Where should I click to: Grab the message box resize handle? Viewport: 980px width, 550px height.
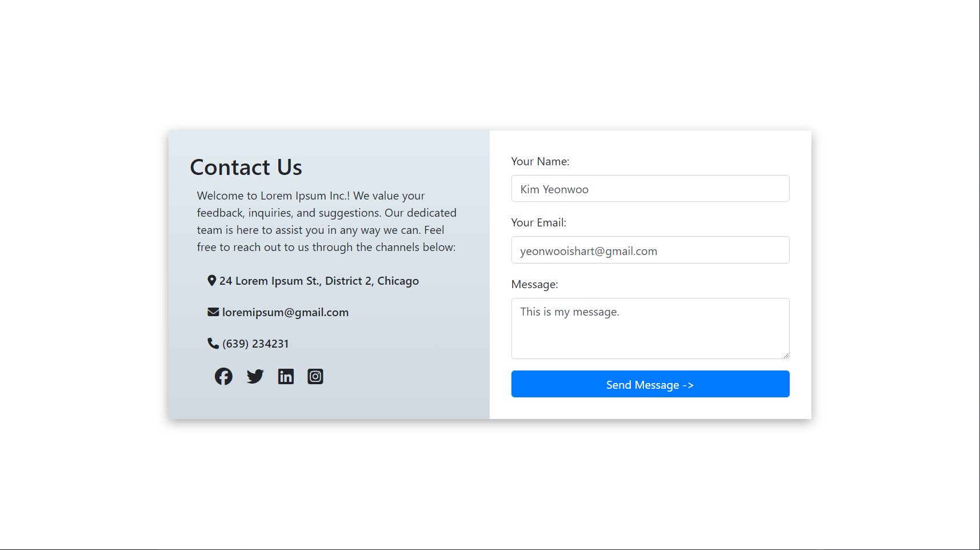click(x=786, y=355)
